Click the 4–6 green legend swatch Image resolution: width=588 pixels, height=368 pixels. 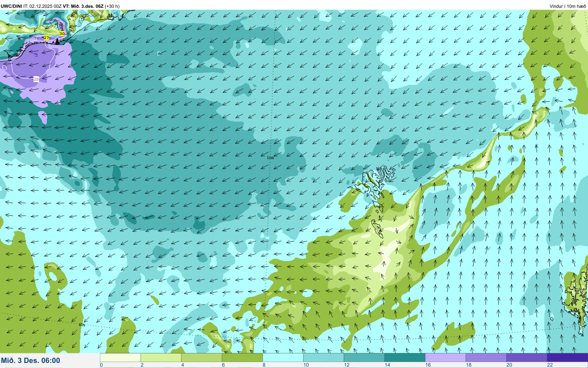pyautogui.click(x=202, y=357)
